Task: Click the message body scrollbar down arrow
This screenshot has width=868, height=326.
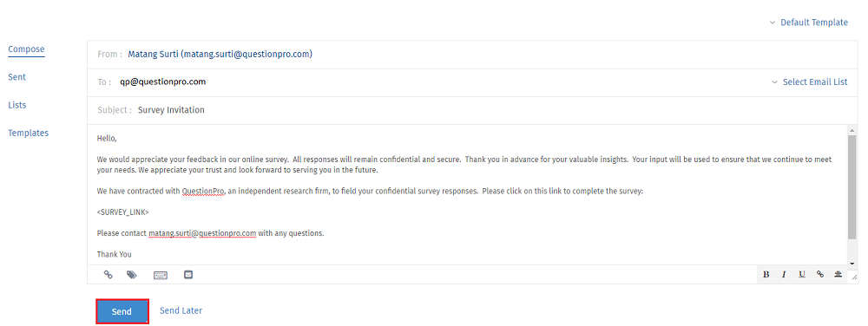Action: [x=852, y=261]
